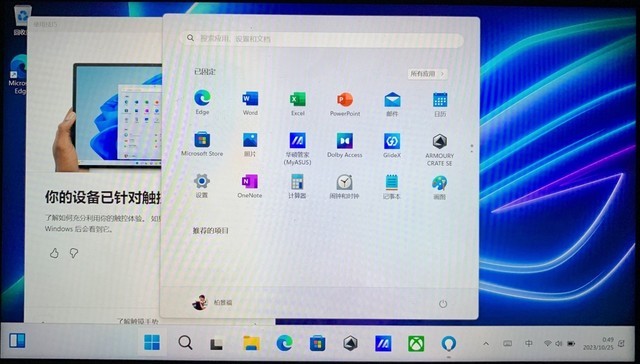Show hidden tray icons chevron
The width and height of the screenshot is (640, 364).
point(486,344)
